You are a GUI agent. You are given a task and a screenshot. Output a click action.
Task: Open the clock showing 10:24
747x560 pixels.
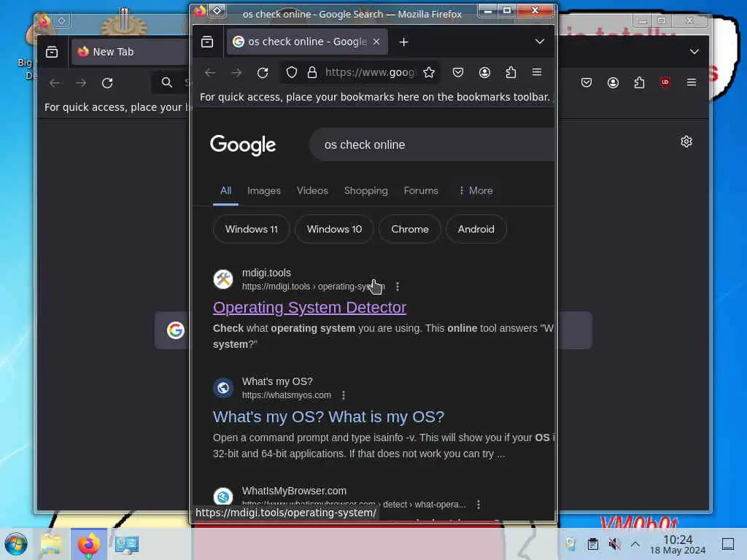[678, 544]
